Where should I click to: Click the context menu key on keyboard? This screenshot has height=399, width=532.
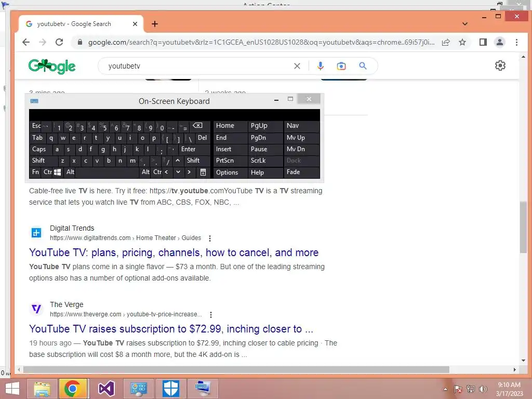pyautogui.click(x=203, y=172)
